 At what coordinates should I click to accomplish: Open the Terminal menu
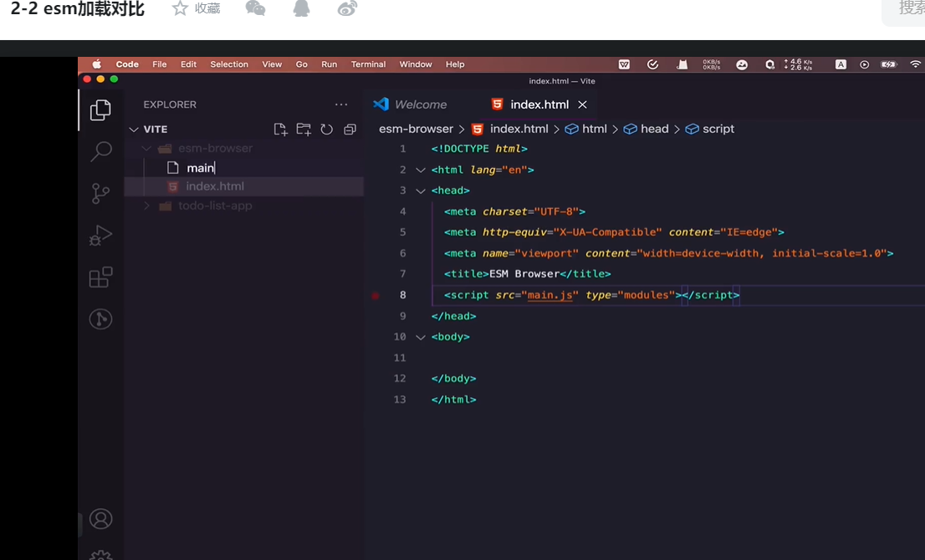(x=368, y=64)
